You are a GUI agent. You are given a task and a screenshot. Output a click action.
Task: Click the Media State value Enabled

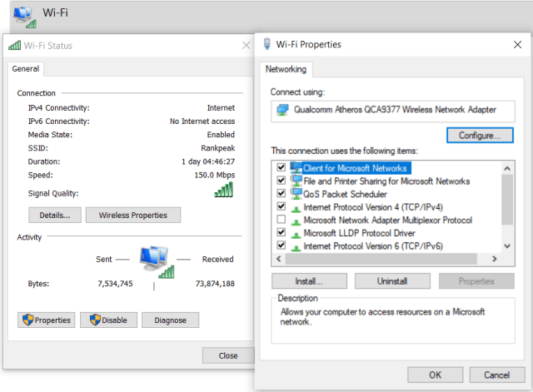click(221, 135)
